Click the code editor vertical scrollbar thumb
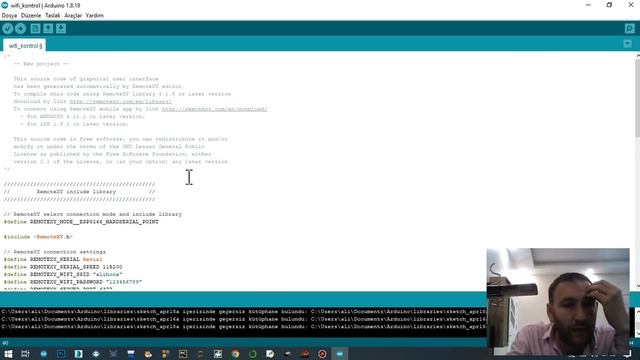Screen dimensions: 640x360 tap(638, 98)
